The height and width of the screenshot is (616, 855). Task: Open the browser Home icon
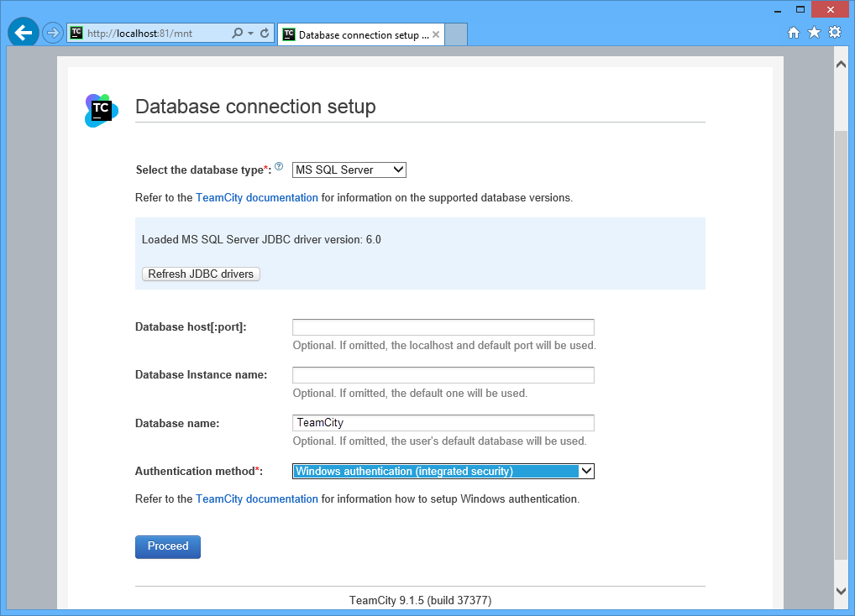coord(794,33)
